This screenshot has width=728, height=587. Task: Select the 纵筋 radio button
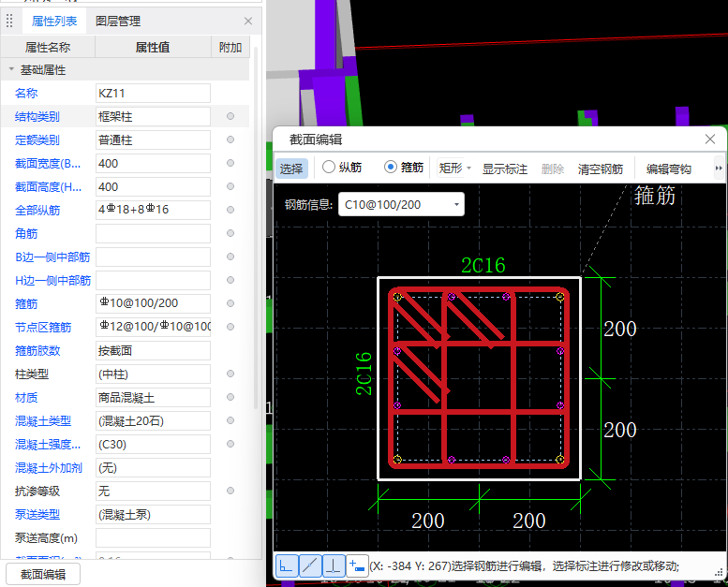coord(328,167)
